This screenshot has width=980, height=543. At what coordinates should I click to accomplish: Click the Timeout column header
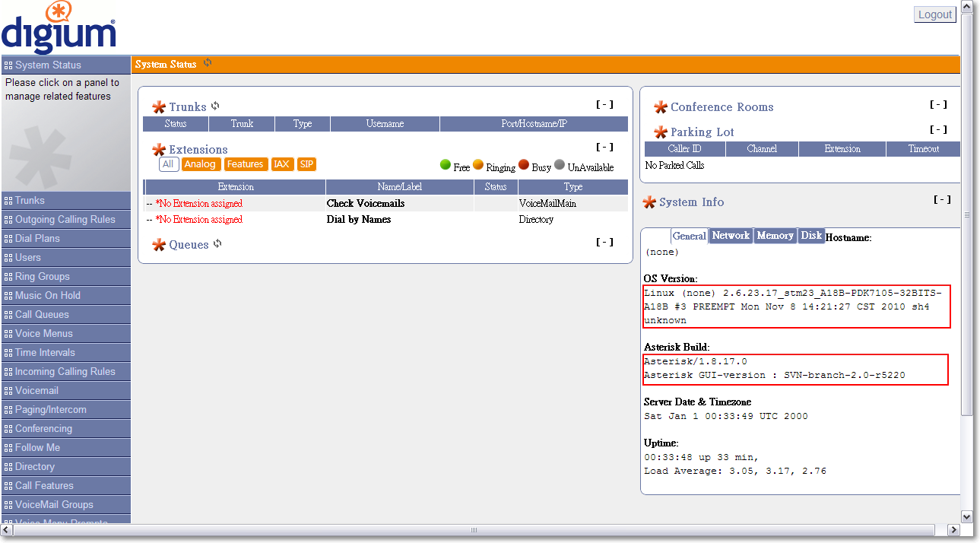[x=923, y=149]
